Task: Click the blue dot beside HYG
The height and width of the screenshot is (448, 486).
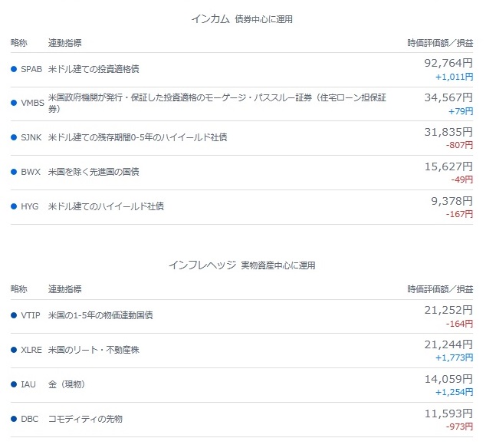Action: [x=14, y=206]
